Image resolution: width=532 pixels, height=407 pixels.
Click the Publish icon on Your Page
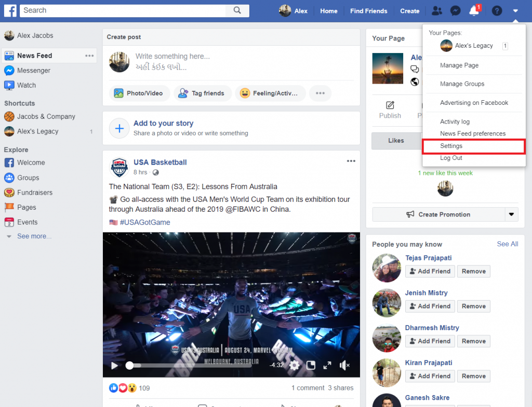coord(390,105)
